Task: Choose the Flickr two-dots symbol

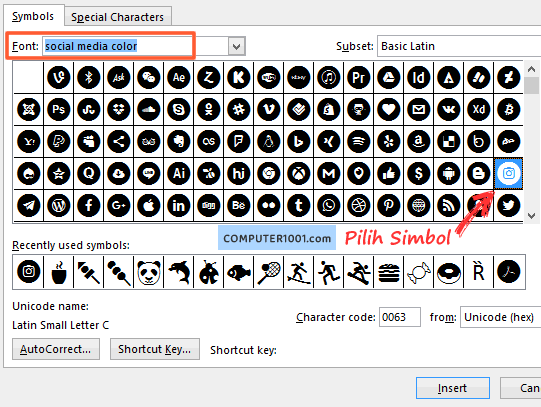Action: click(269, 206)
